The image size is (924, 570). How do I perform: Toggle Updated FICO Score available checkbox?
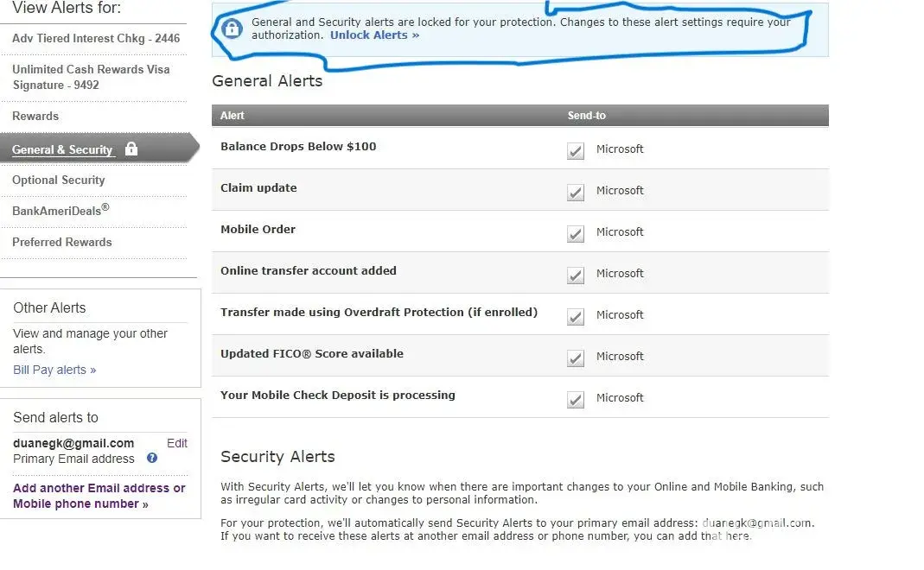tap(576, 358)
